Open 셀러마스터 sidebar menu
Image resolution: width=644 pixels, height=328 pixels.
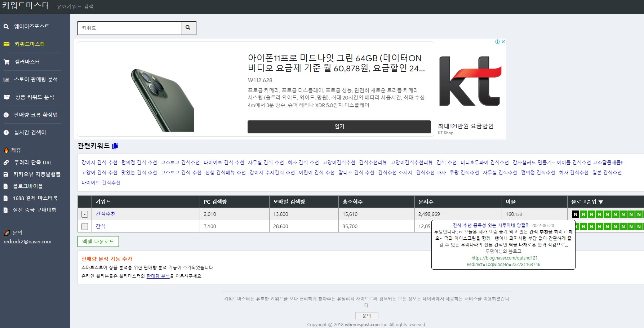(27, 62)
